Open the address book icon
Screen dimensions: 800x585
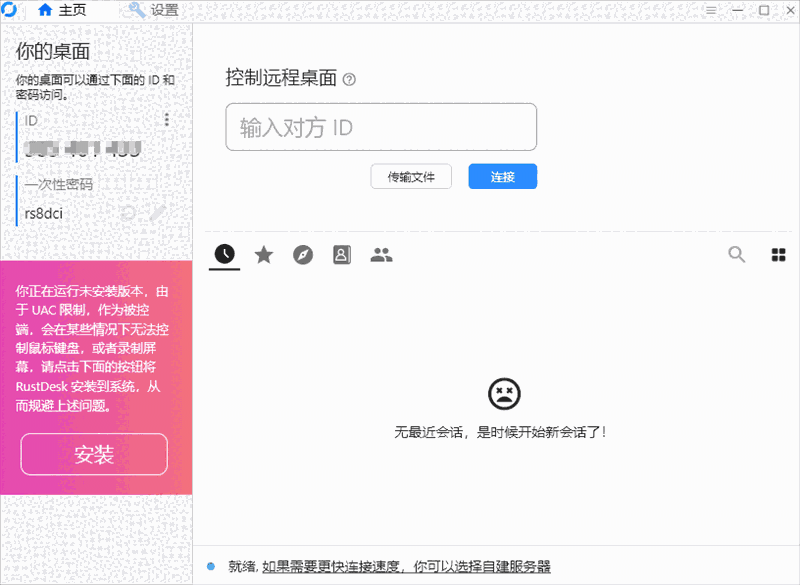(x=341, y=254)
